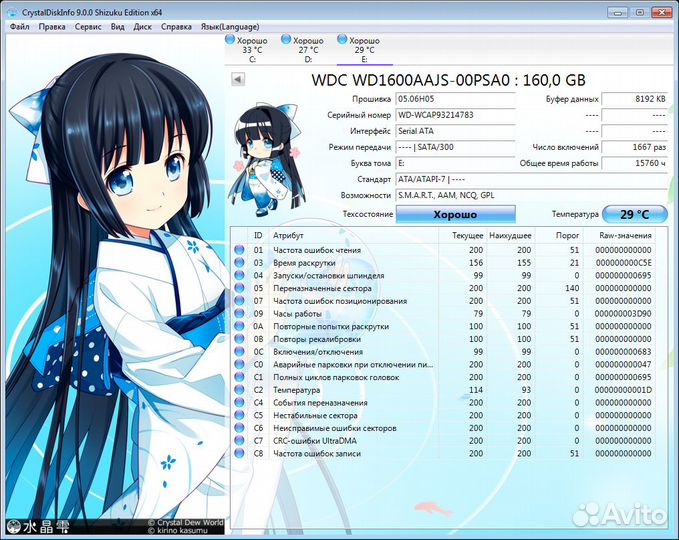
Task: Click current value 114 in Температура row
Action: (476, 390)
